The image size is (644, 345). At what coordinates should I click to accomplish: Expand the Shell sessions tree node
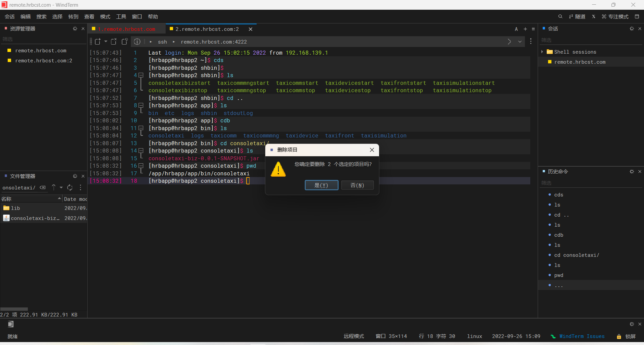(x=542, y=52)
